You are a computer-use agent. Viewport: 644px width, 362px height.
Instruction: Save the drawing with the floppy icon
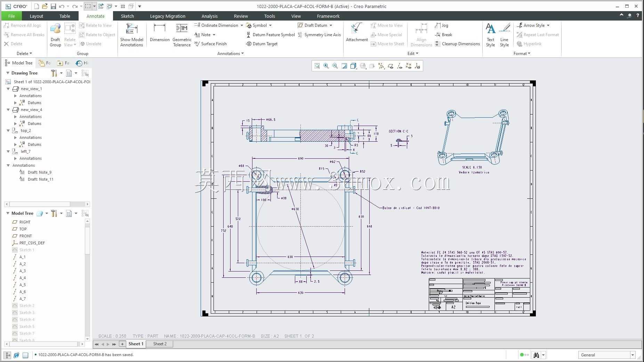[x=53, y=6]
